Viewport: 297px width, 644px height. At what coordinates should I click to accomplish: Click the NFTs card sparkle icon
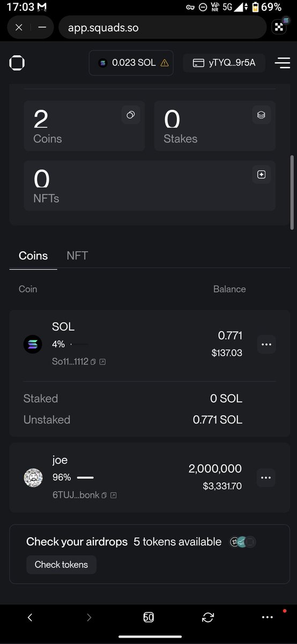[261, 174]
